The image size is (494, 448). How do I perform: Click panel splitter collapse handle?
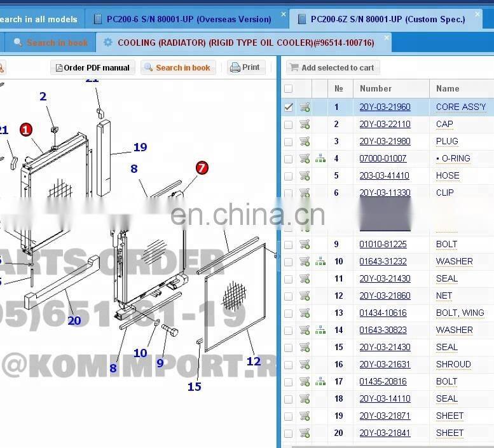278,257
